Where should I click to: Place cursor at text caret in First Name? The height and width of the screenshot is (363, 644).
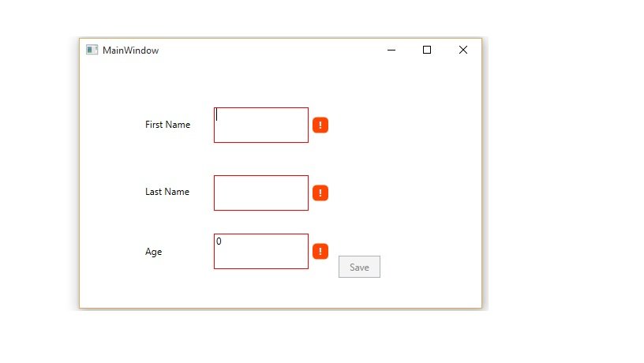(217, 114)
